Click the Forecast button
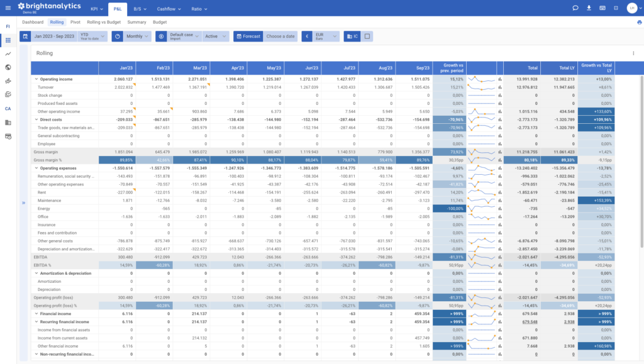Image resolution: width=644 pixels, height=364 pixels. point(248,36)
